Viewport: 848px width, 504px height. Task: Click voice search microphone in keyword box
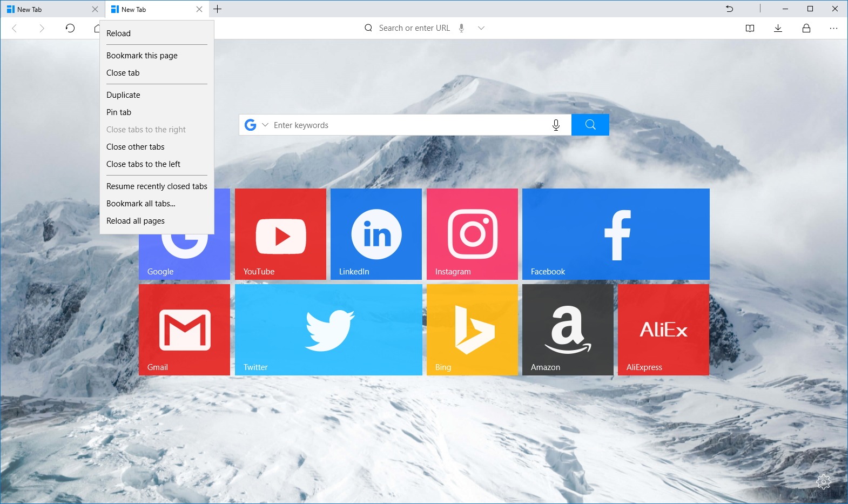coord(556,125)
